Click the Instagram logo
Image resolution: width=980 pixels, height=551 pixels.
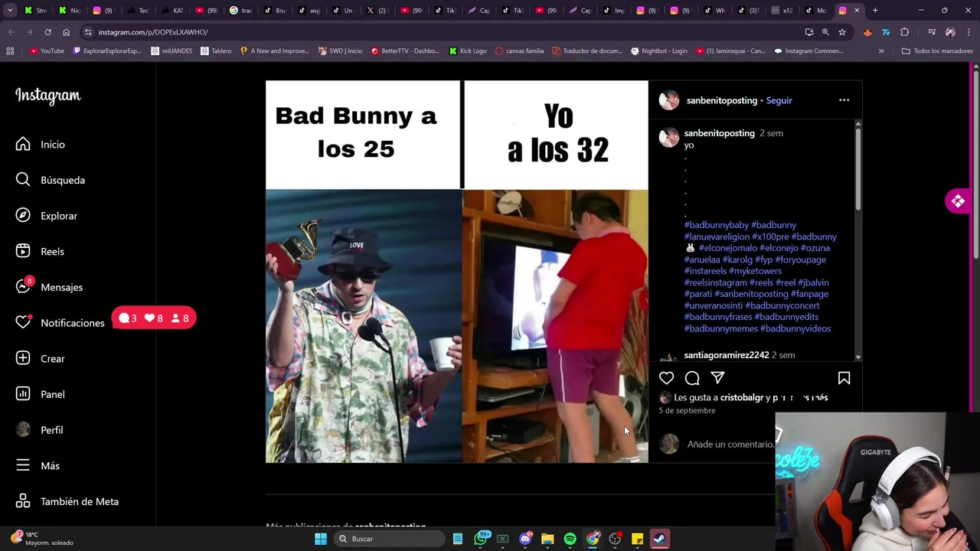(47, 96)
